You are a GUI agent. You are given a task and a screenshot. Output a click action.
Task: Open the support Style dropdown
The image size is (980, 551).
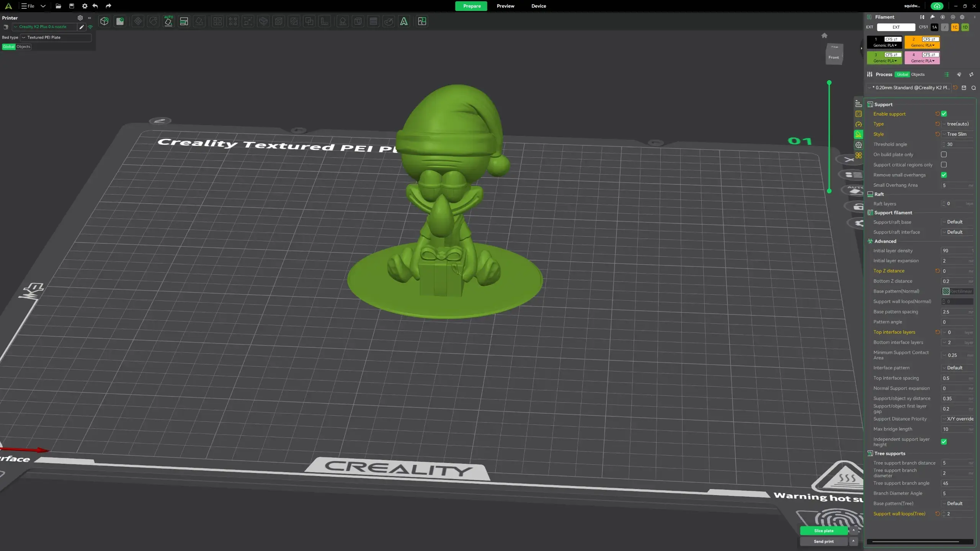(957, 134)
